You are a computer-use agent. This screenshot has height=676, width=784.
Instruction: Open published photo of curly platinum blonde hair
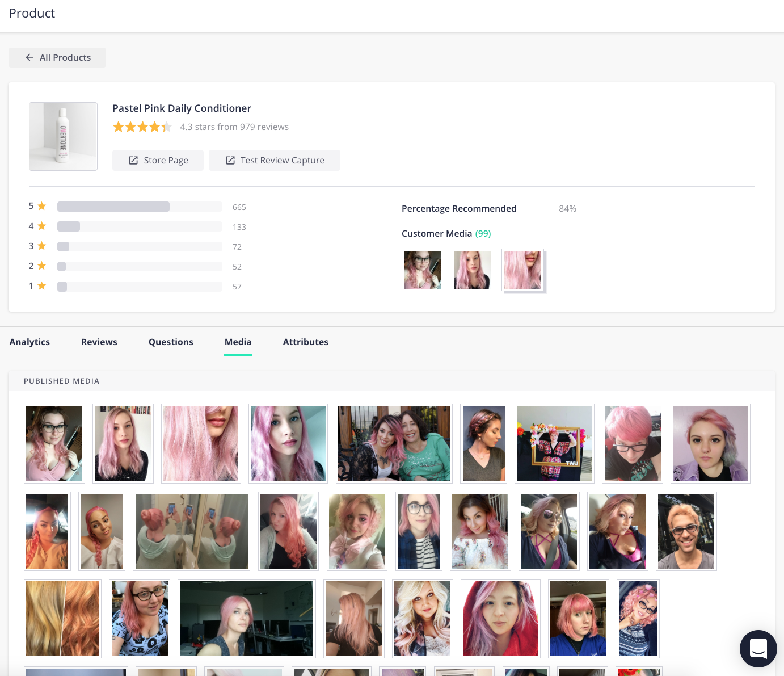[x=423, y=619]
